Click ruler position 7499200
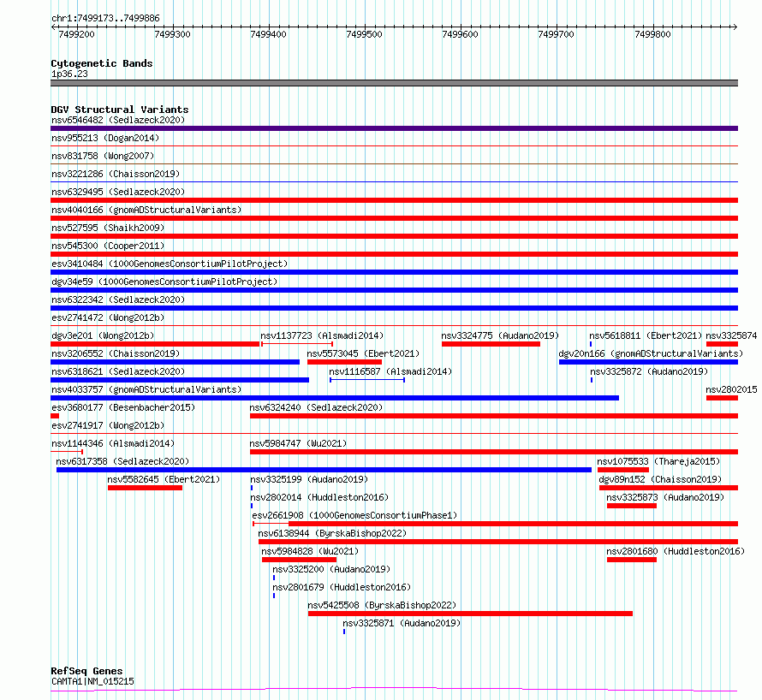 coord(77,34)
